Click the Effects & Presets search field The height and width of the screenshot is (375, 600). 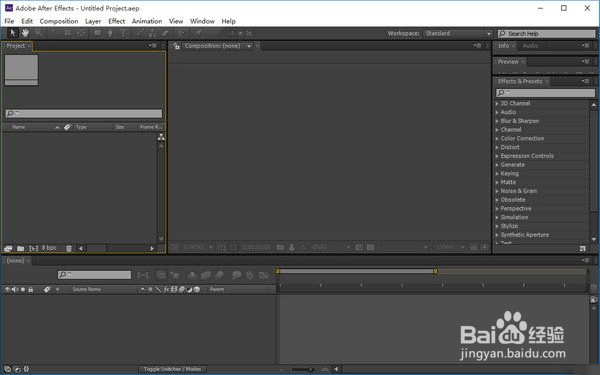point(545,93)
